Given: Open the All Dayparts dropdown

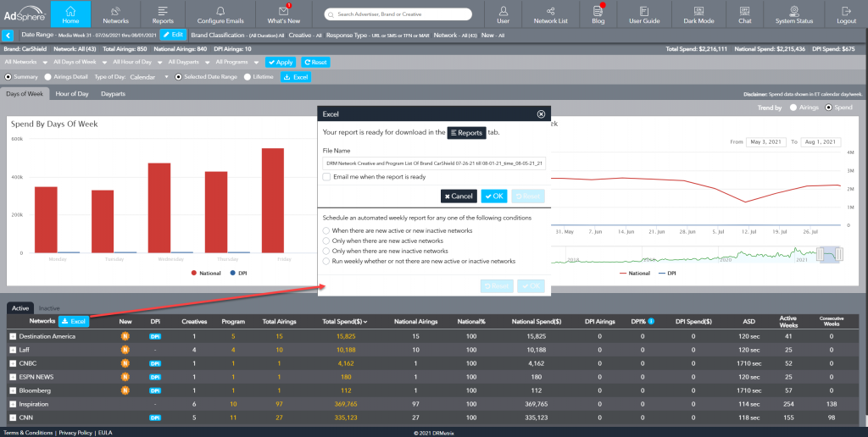Looking at the screenshot, I should click(x=189, y=62).
